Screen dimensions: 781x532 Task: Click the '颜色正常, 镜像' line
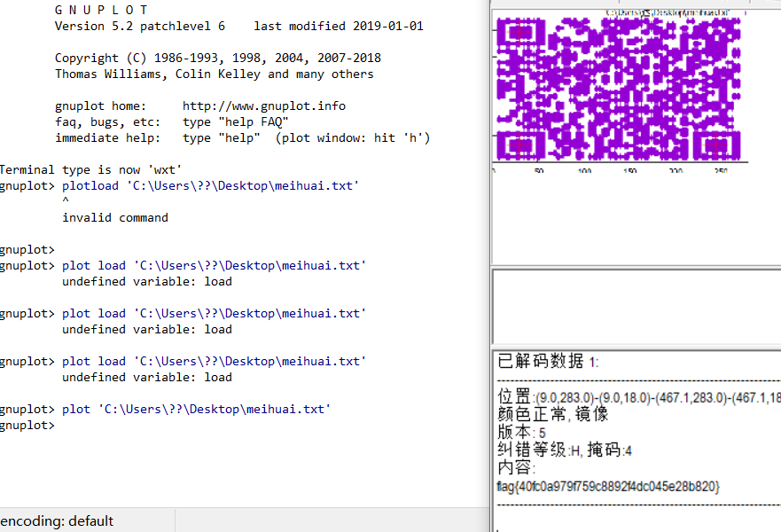pos(553,414)
